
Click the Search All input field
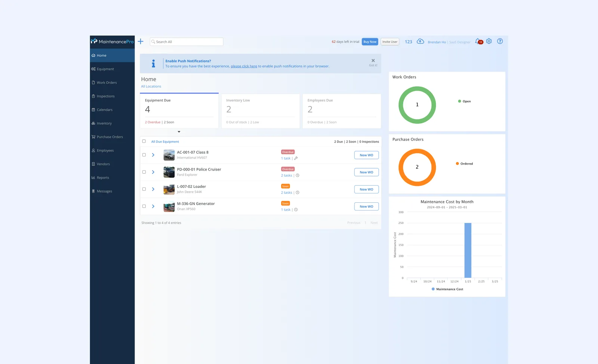pos(187,42)
